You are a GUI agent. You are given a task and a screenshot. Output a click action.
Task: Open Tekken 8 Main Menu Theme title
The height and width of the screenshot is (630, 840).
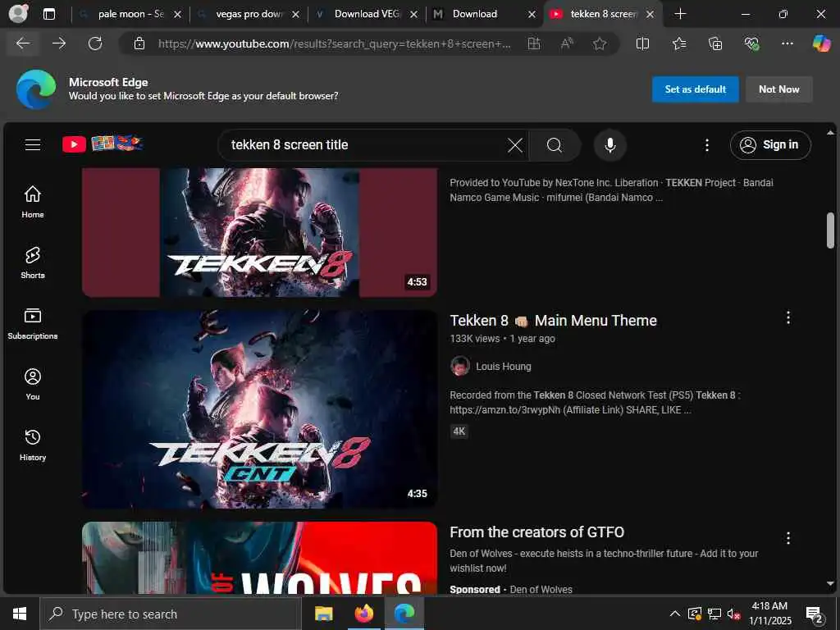(x=553, y=321)
